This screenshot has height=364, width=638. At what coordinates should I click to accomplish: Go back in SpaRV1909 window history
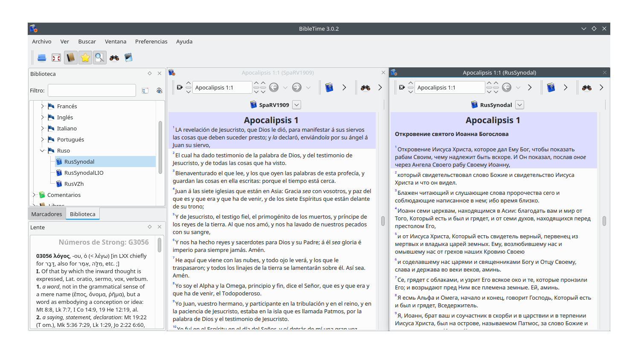[x=274, y=87]
